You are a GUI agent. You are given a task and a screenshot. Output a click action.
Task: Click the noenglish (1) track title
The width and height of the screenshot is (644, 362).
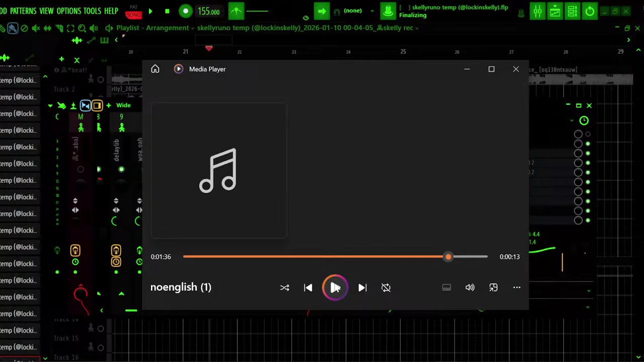181,287
